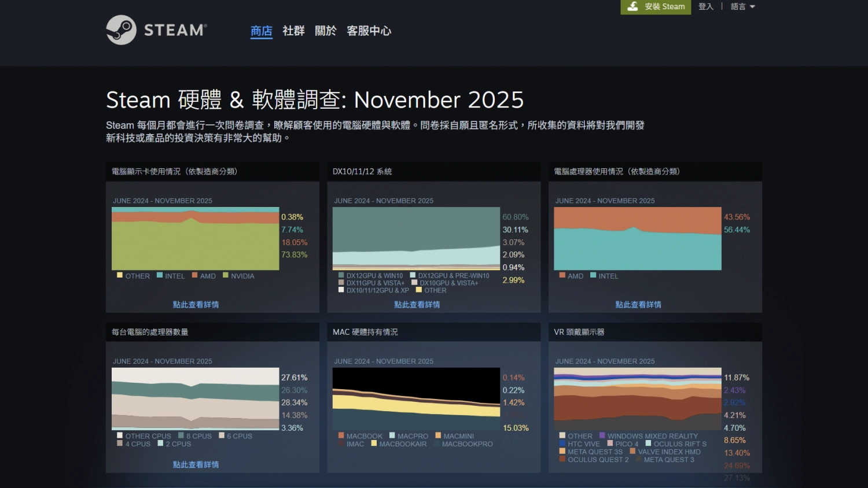Click the MACMINI legend swatch
The width and height of the screenshot is (868, 488).
[x=438, y=435]
